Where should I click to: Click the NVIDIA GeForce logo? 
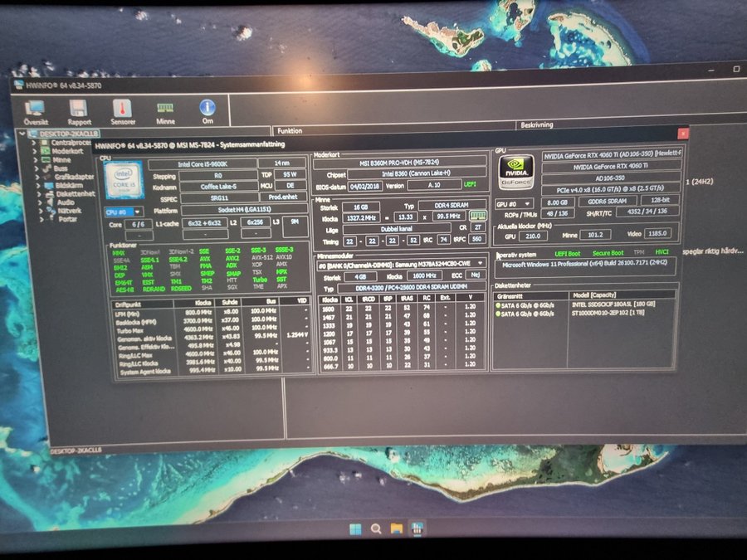click(x=515, y=173)
